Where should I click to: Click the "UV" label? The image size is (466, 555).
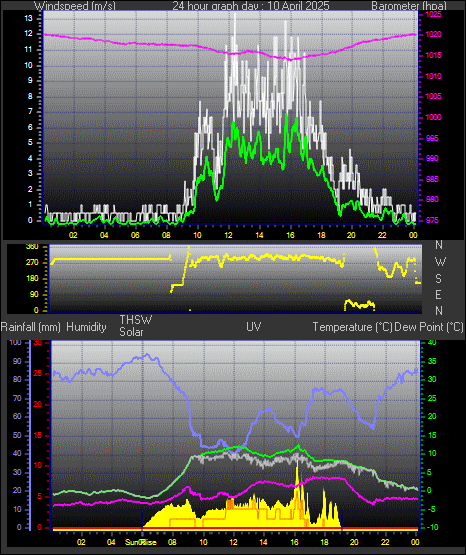253,327
